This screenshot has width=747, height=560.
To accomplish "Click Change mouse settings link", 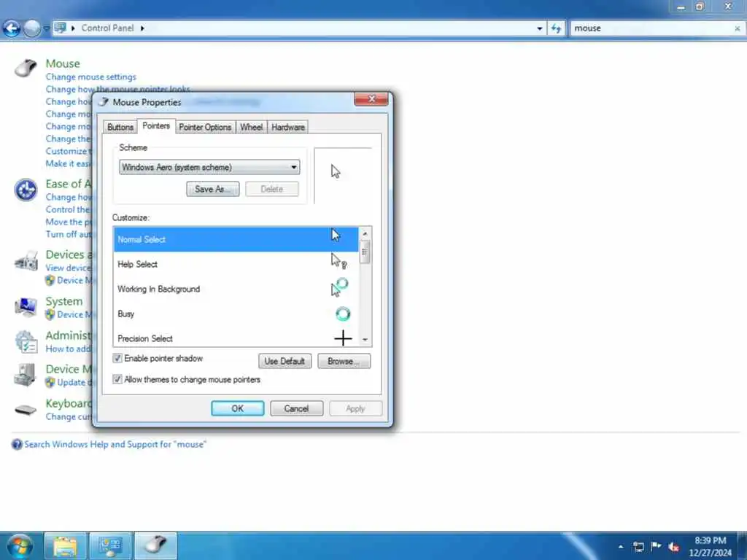I will 90,77.
